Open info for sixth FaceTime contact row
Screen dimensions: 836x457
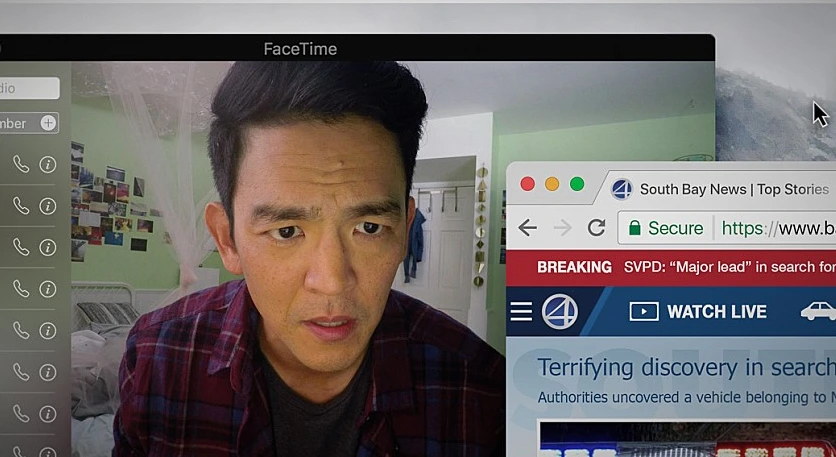point(47,372)
